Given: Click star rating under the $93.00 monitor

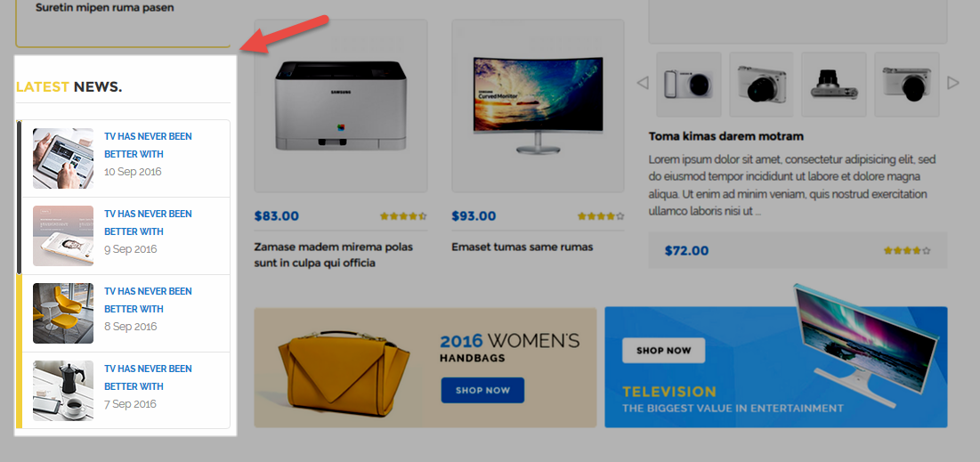Looking at the screenshot, I should pyautogui.click(x=601, y=216).
